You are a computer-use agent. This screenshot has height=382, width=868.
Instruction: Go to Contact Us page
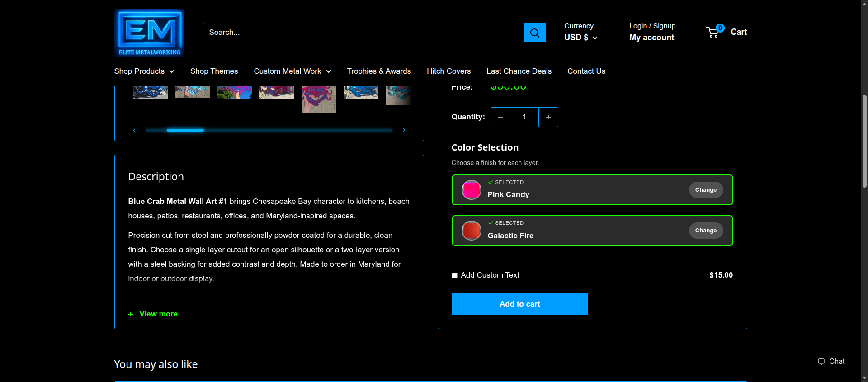[586, 71]
